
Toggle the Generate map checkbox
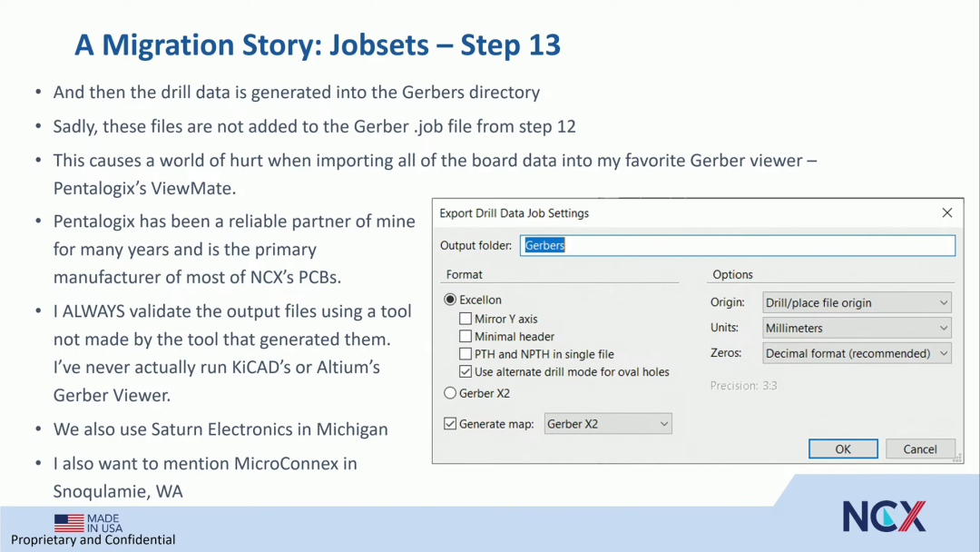(x=450, y=424)
